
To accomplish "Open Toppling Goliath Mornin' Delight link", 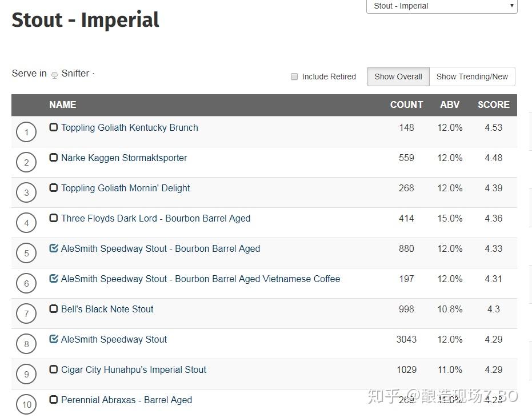I will coord(126,188).
